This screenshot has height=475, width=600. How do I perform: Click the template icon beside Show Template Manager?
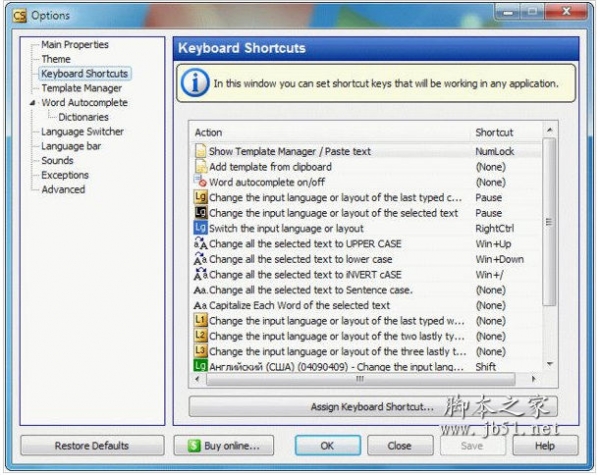pyautogui.click(x=200, y=151)
